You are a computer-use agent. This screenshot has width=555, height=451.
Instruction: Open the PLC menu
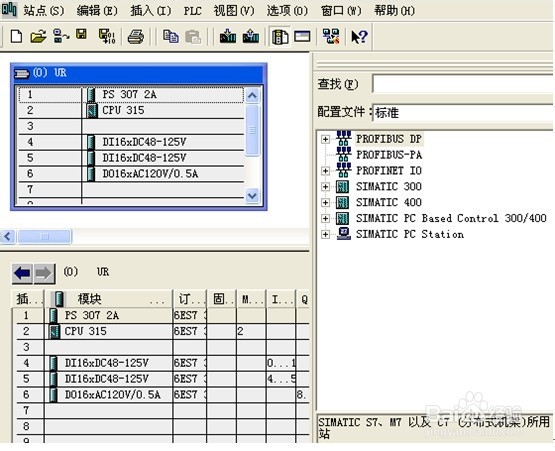click(192, 11)
